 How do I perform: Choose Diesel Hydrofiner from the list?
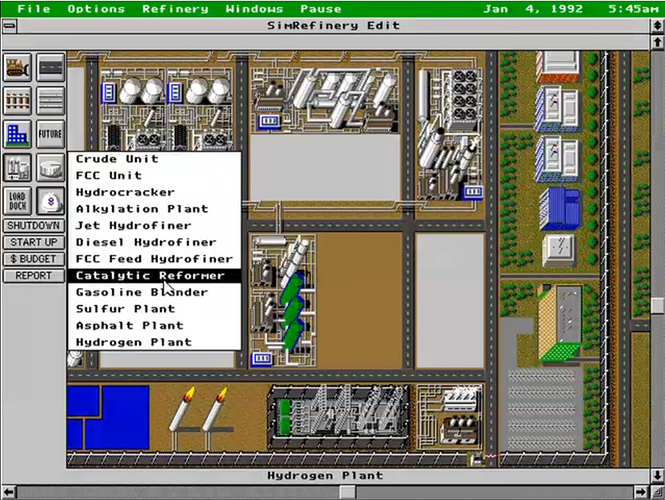tap(154, 242)
